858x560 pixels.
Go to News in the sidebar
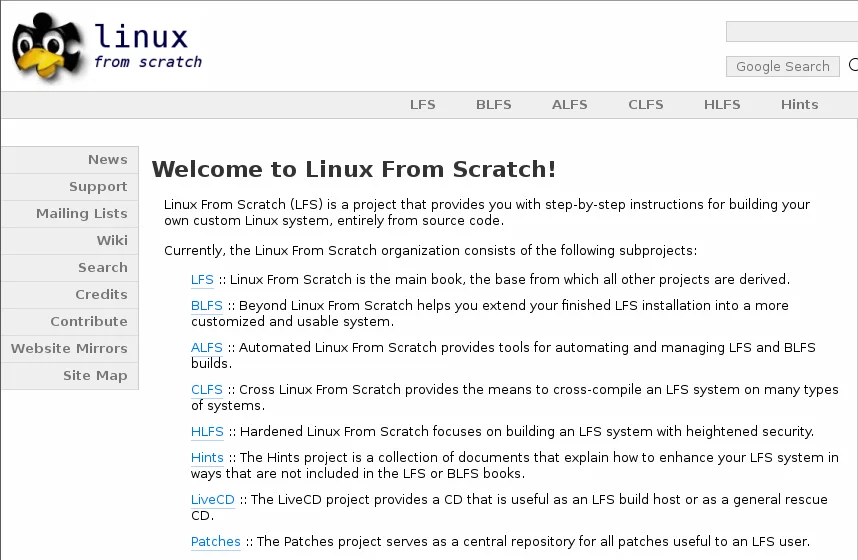[x=69, y=160]
